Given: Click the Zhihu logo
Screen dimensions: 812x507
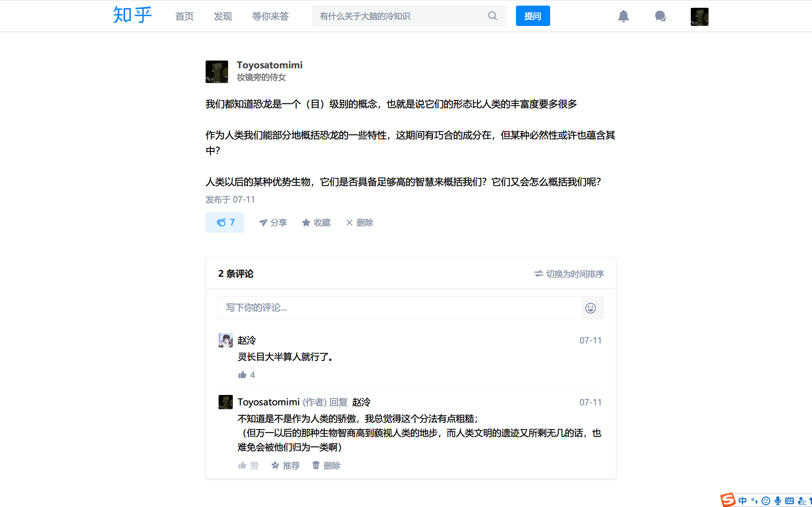Looking at the screenshot, I should pyautogui.click(x=132, y=16).
